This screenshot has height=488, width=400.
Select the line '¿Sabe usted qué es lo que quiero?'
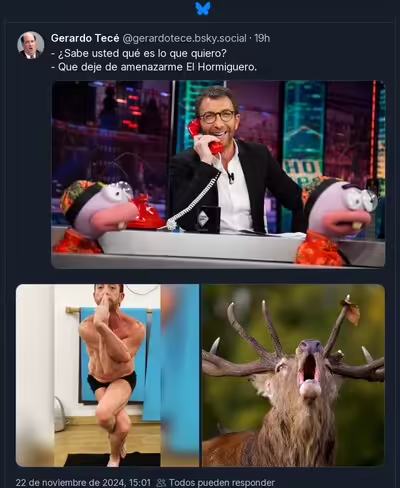tap(139, 53)
